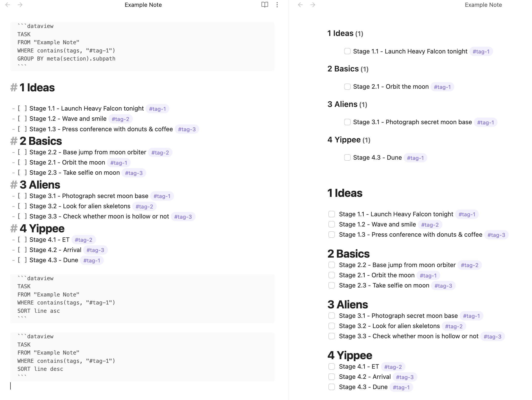Click 4 Yippee (1) dataview group heading
The height and width of the screenshot is (400, 532).
(349, 140)
